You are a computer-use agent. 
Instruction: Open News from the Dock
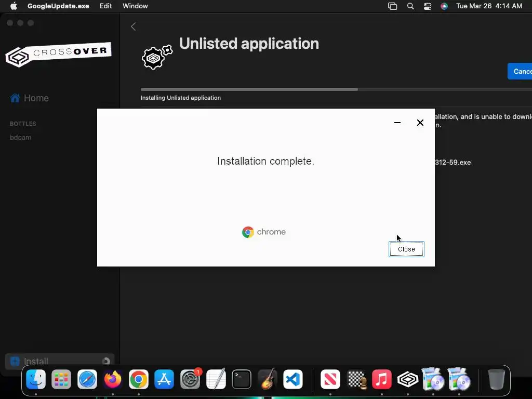330,379
